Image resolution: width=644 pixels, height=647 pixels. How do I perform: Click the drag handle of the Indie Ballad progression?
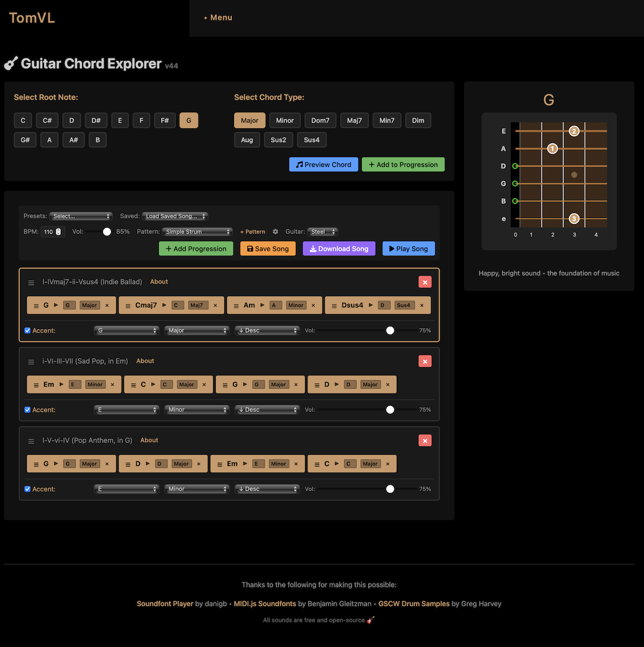(31, 282)
